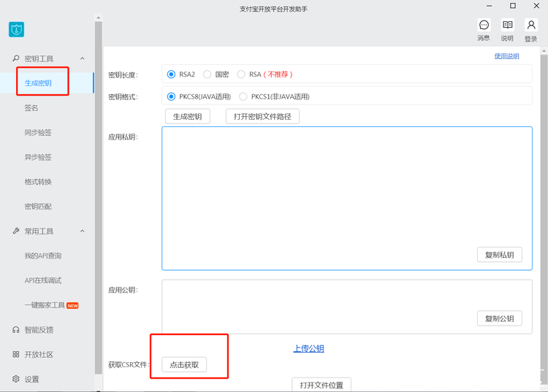Click the 密钥长度: label
The image size is (548, 392).
pos(123,74)
